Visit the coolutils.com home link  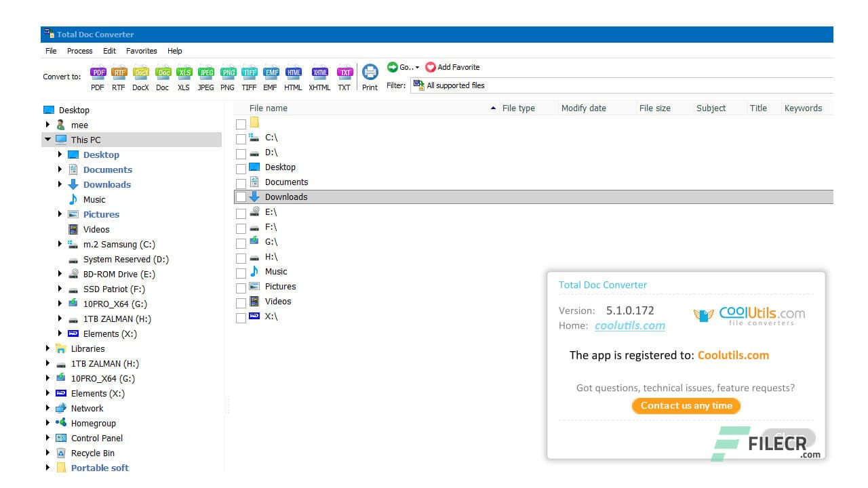point(629,325)
